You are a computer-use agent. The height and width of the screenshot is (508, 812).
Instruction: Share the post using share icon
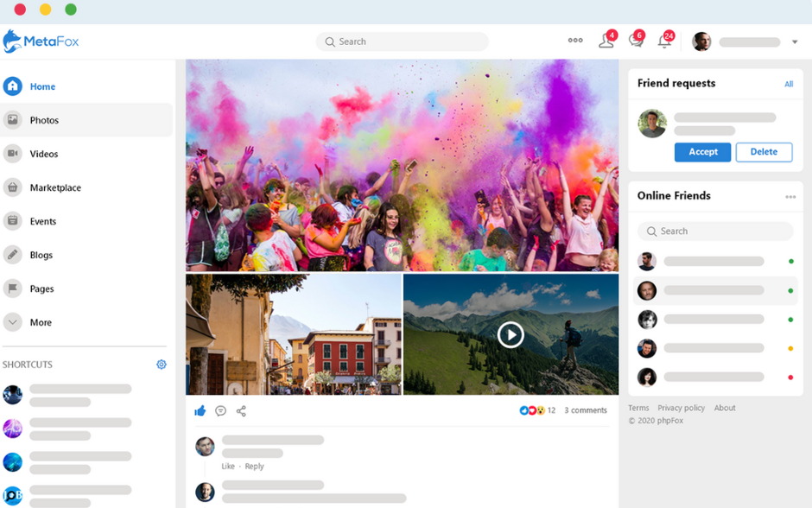click(241, 411)
